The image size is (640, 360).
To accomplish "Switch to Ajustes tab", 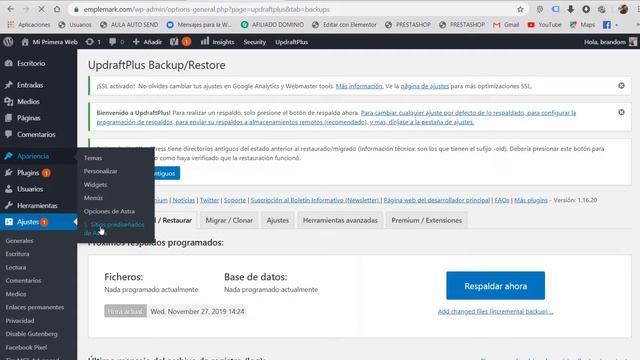I will click(278, 220).
